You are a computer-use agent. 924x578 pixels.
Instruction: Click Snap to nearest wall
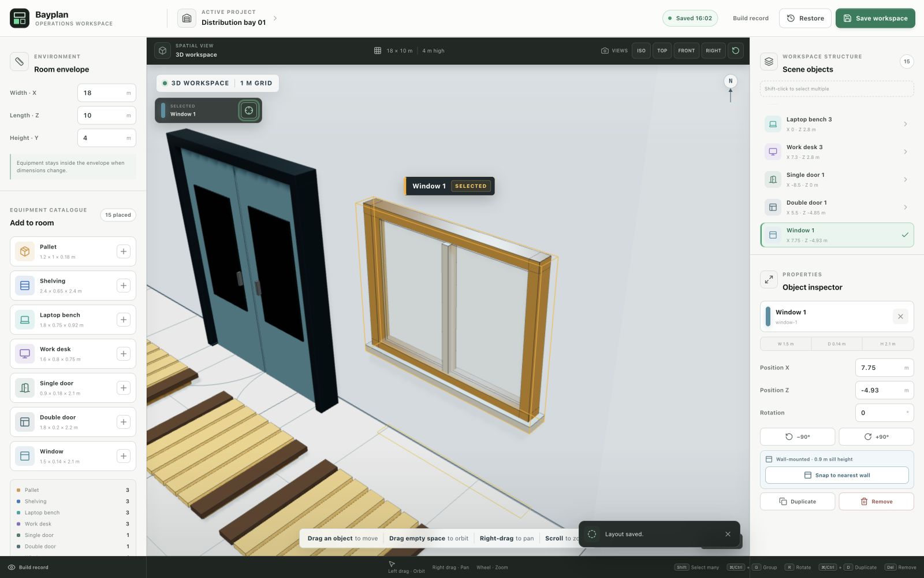(837, 475)
